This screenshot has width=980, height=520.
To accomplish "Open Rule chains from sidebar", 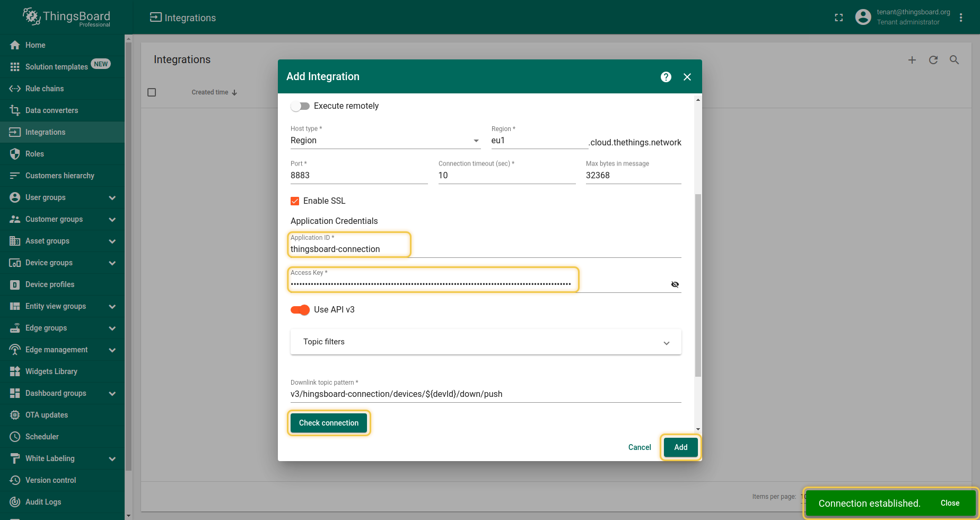I will tap(45, 89).
